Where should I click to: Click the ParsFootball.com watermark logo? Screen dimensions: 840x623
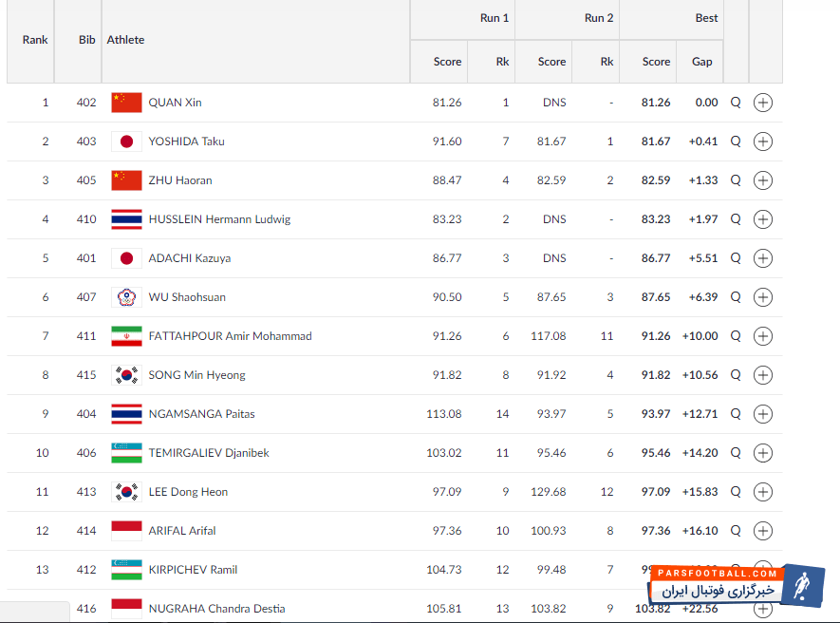click(741, 584)
